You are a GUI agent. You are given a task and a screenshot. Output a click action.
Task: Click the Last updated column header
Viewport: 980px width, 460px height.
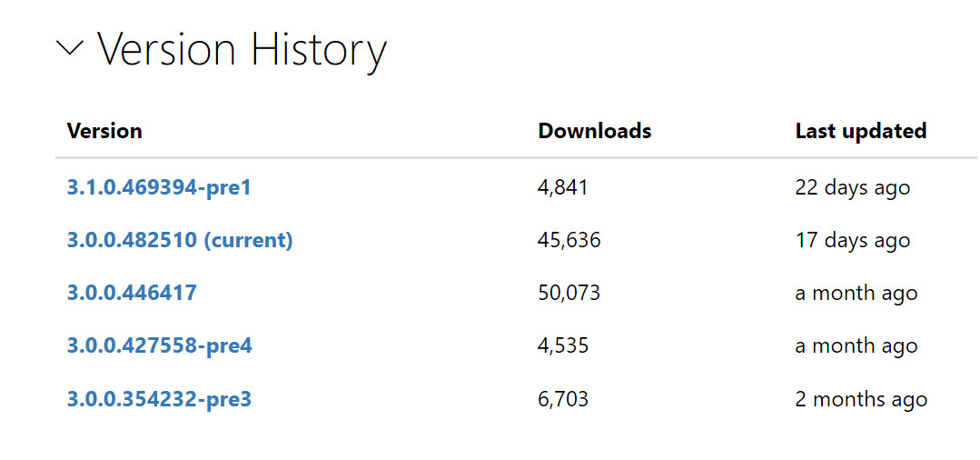pyautogui.click(x=861, y=131)
